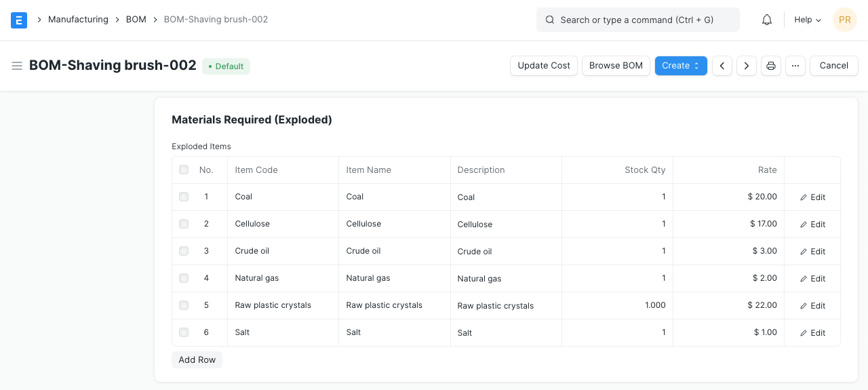This screenshot has height=390, width=868.
Task: Go to previous BOM record arrow
Action: 722,66
